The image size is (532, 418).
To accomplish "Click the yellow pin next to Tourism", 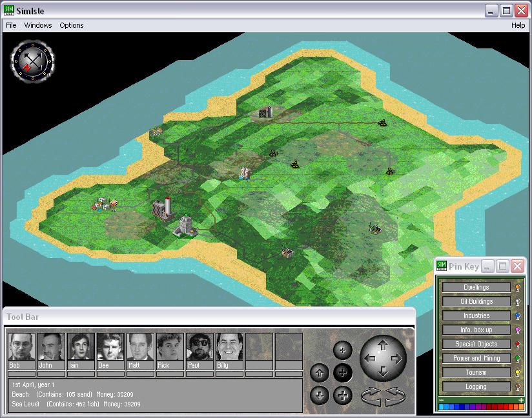I will [x=518, y=373].
